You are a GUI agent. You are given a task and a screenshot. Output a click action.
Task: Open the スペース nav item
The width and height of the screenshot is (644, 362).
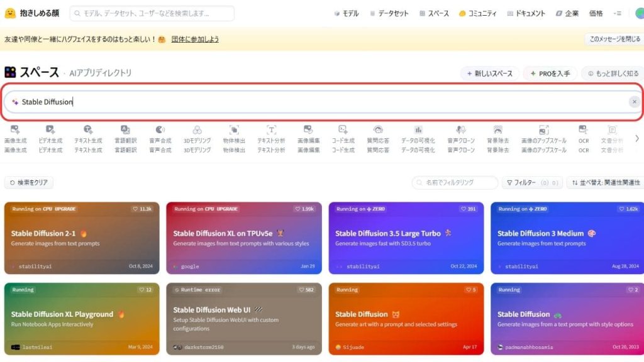pos(434,14)
